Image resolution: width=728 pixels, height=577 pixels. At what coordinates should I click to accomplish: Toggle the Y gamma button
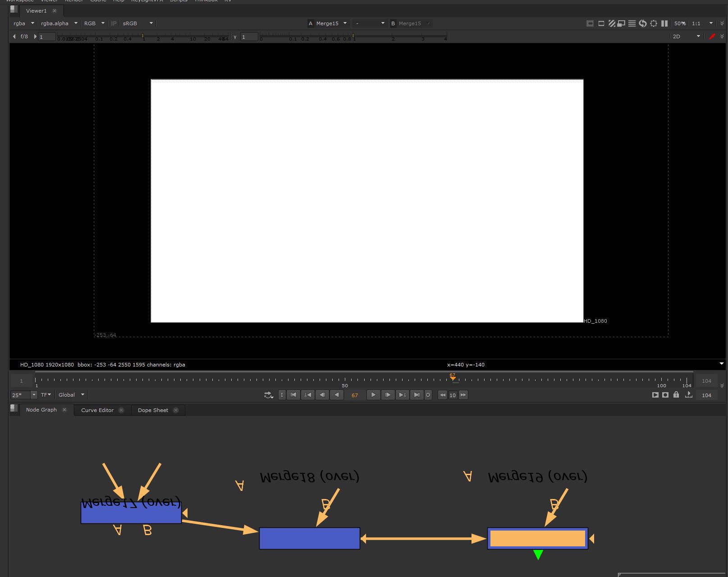[x=235, y=37]
